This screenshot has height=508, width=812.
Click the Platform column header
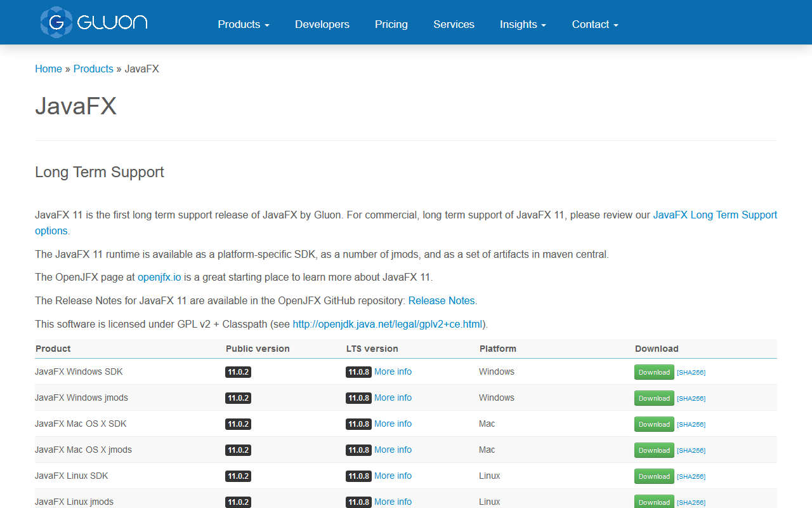click(498, 349)
